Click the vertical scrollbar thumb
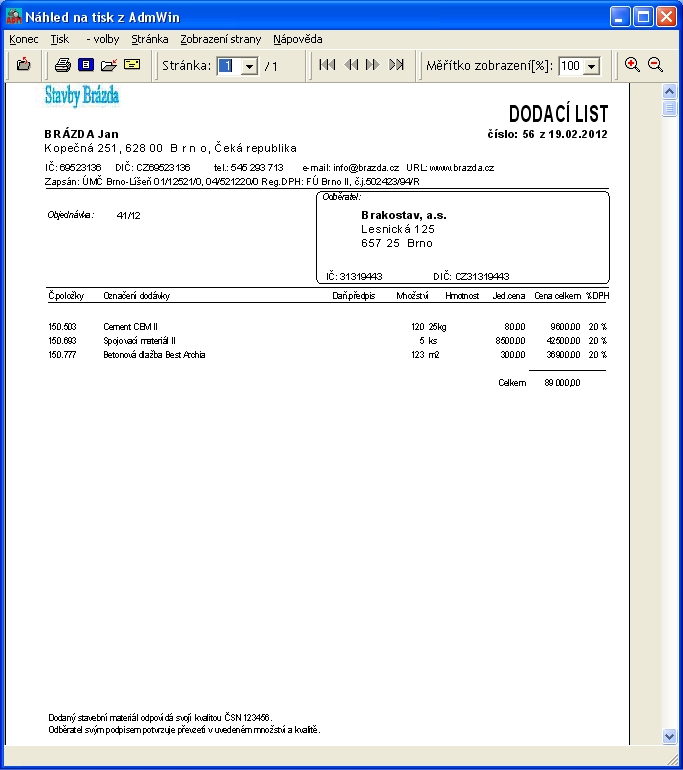Viewport: 683px width, 770px height. point(669,108)
